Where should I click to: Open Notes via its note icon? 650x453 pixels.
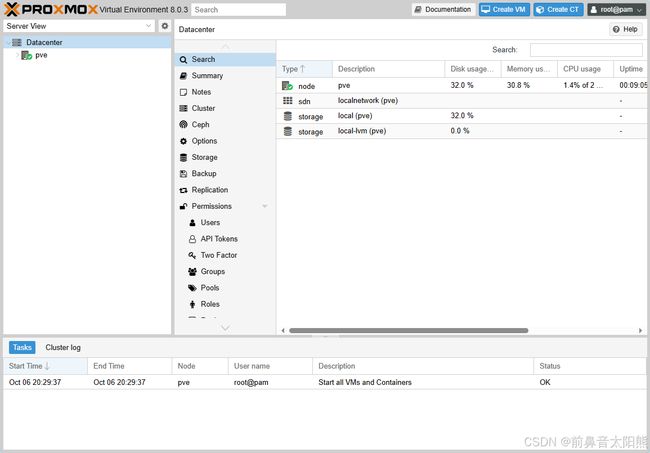click(x=183, y=92)
